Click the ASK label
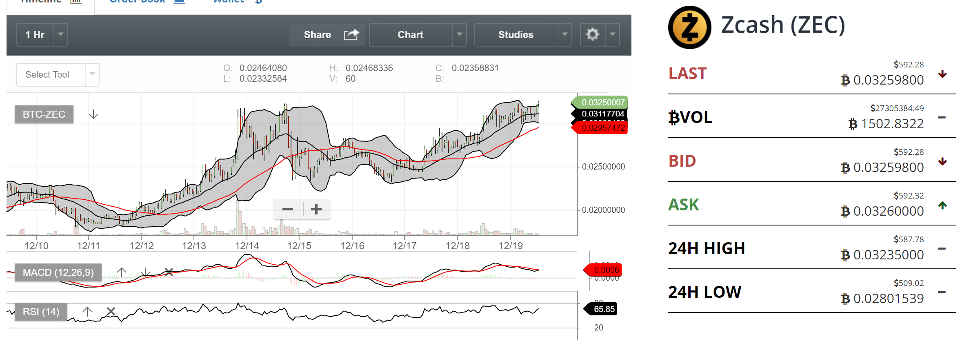The image size is (980, 346). [684, 205]
